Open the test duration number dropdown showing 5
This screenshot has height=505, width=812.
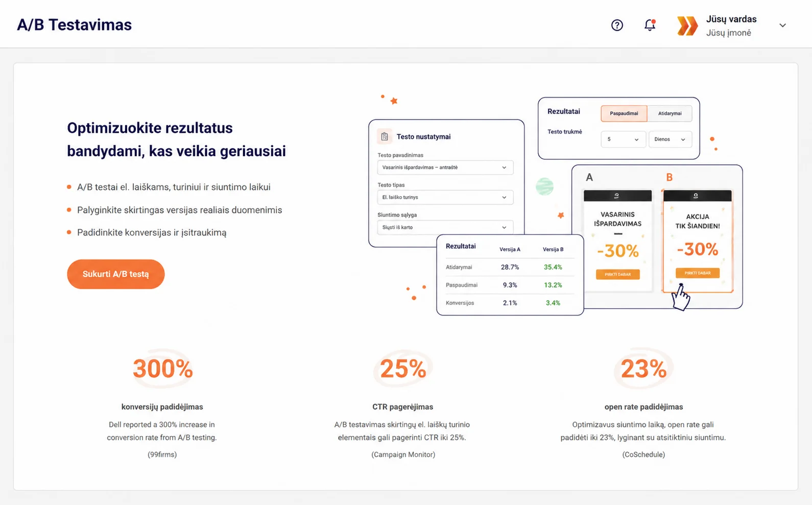pos(623,139)
